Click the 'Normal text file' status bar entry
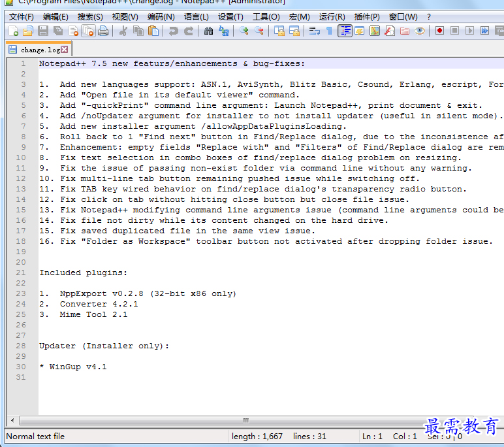The height and width of the screenshot is (447, 504). tap(35, 437)
